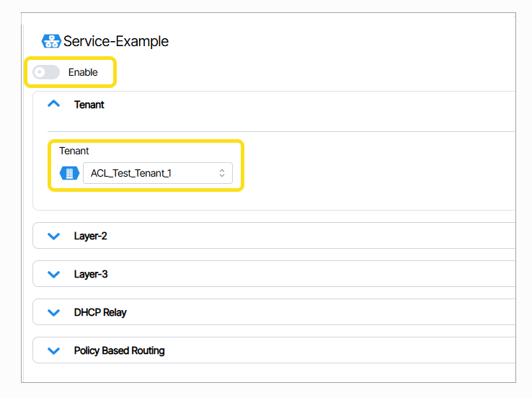Click the Tenant field label above selector
The height and width of the screenshot is (398, 532).
74,151
